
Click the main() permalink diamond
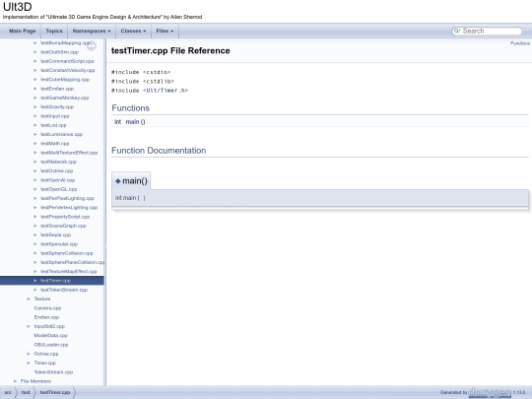(118, 181)
